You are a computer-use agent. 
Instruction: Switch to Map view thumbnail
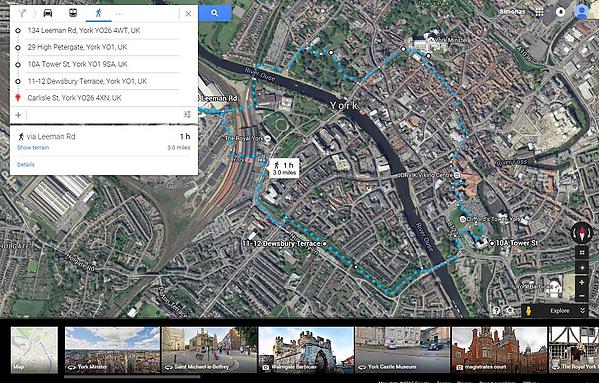tap(34, 349)
